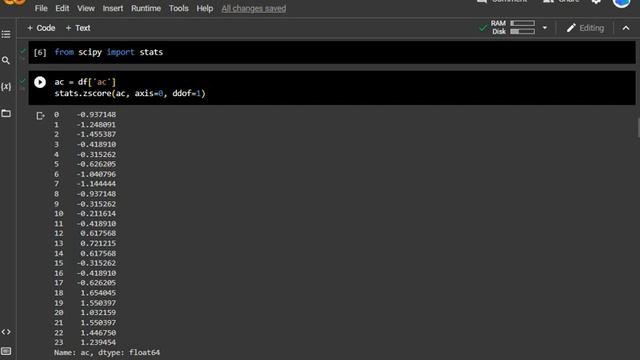Open the user account avatar

621,3
